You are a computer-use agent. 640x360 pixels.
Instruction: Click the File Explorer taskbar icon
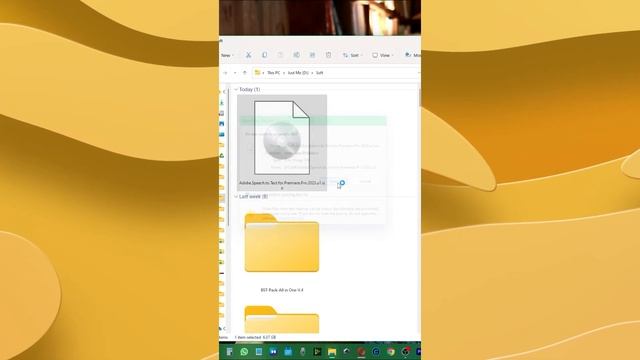332,351
